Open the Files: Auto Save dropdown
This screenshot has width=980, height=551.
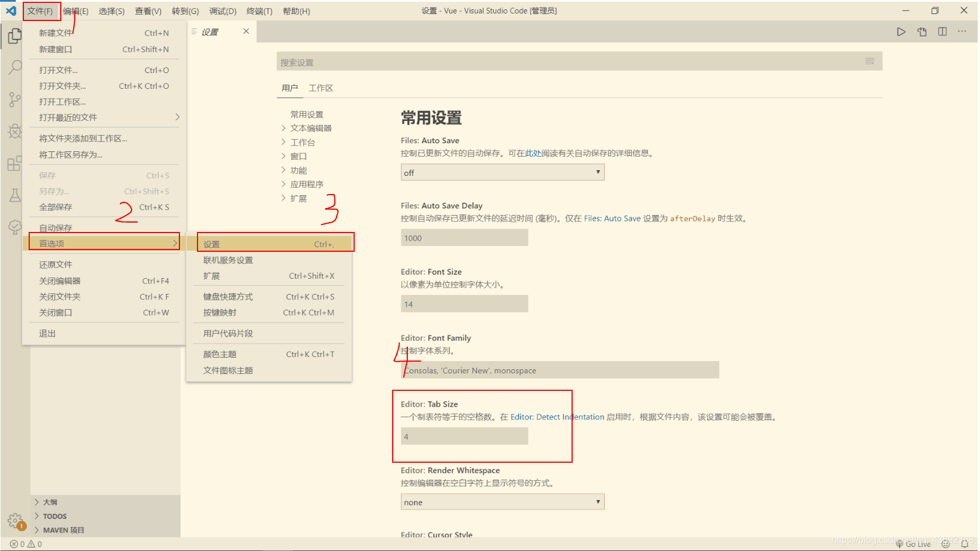click(x=503, y=172)
